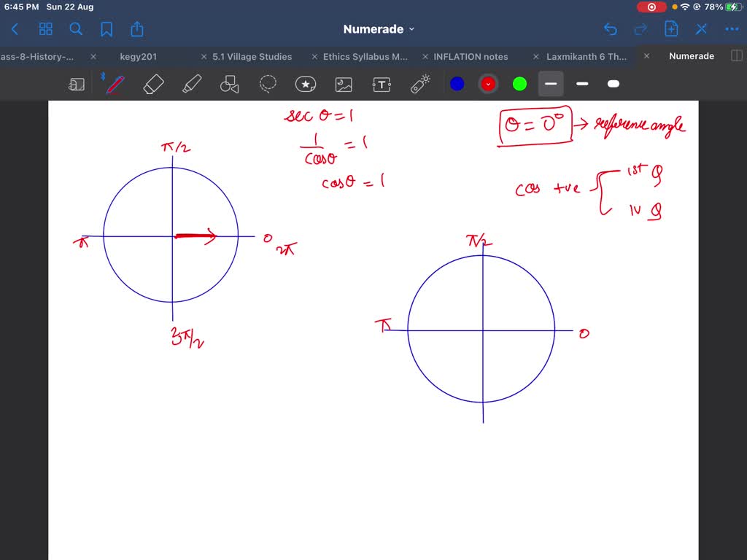Activate the laser pointer tool
This screenshot has height=560, width=747.
click(x=419, y=85)
